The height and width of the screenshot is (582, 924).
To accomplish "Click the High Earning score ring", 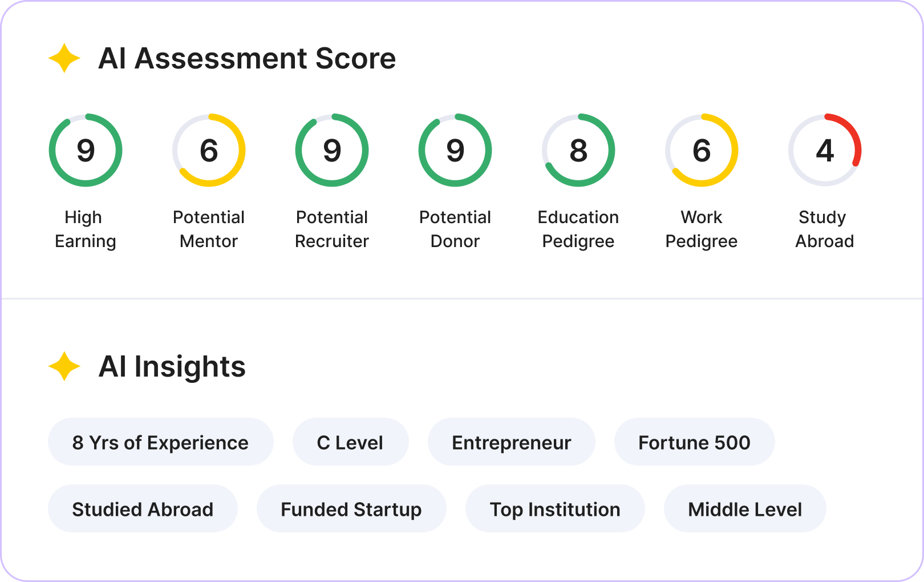I will pos(86,150).
